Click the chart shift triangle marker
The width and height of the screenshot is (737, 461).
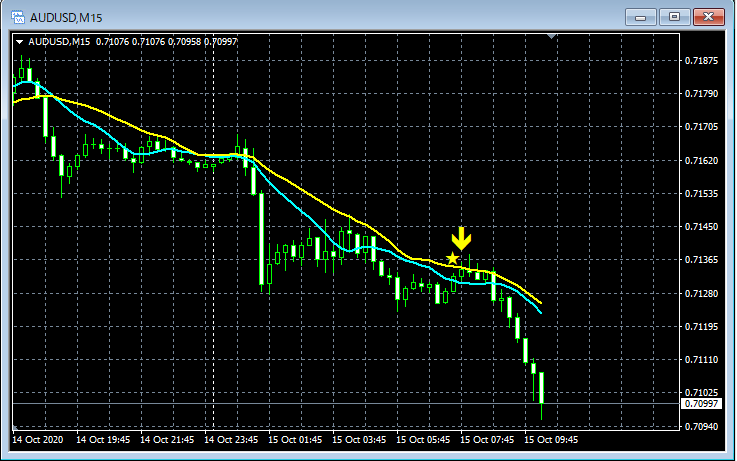tap(551, 36)
